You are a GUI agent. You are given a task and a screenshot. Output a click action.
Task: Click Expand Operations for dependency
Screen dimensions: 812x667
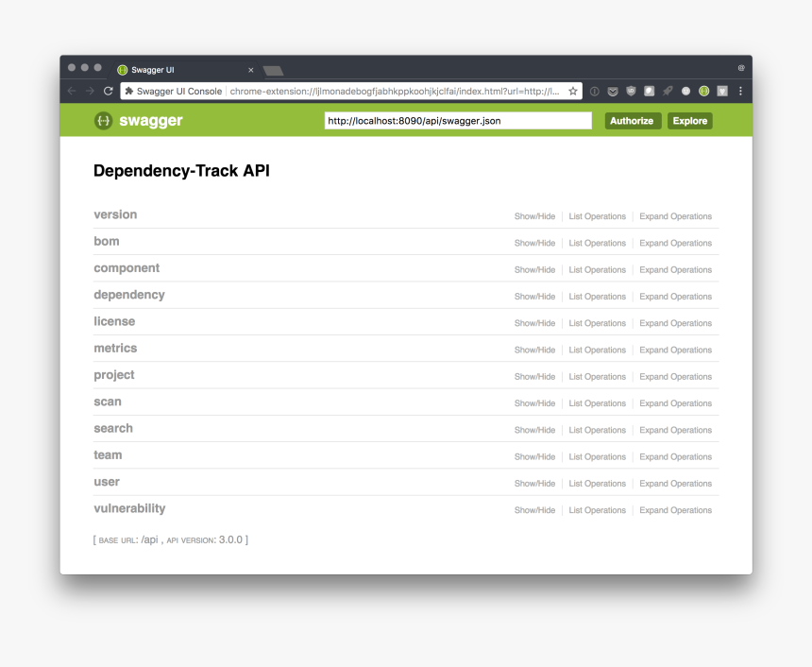[675, 297]
